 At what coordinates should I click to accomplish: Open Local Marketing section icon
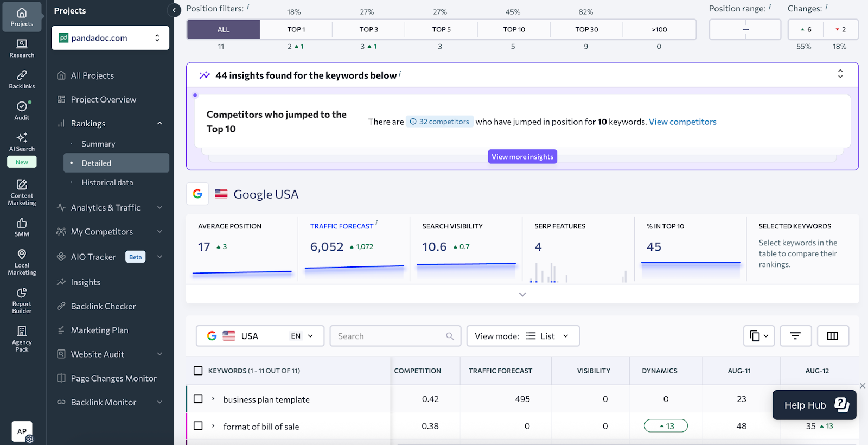22,262
